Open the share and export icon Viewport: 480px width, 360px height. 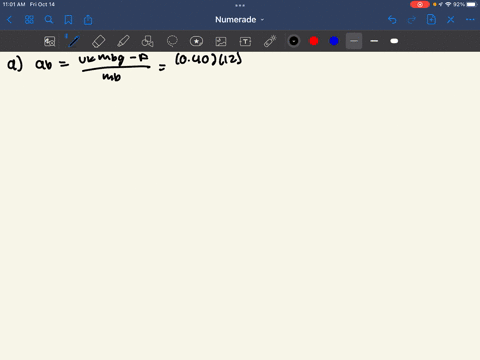88,20
